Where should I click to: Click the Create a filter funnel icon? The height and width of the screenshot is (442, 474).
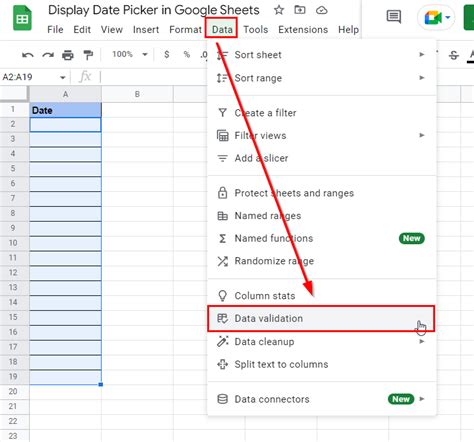[222, 113]
